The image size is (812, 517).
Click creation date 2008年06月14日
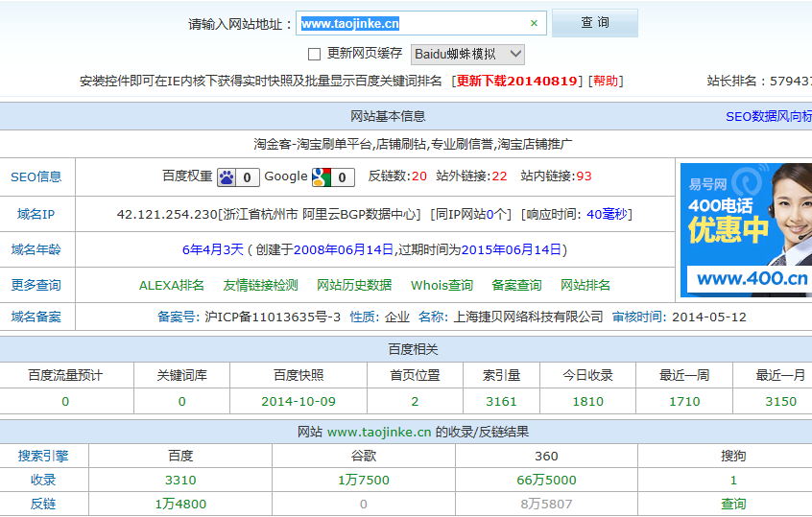(344, 250)
